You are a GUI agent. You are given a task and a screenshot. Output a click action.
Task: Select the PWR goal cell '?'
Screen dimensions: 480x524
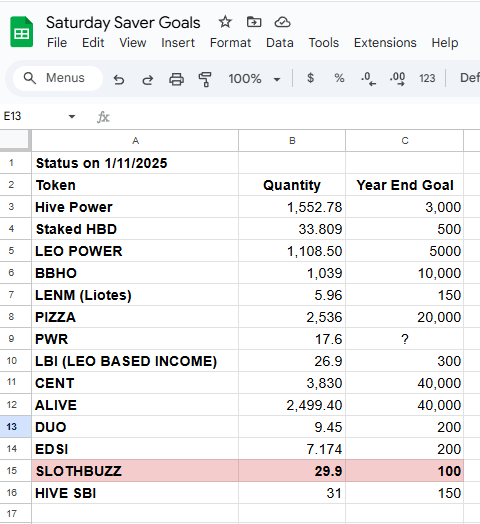click(405, 339)
